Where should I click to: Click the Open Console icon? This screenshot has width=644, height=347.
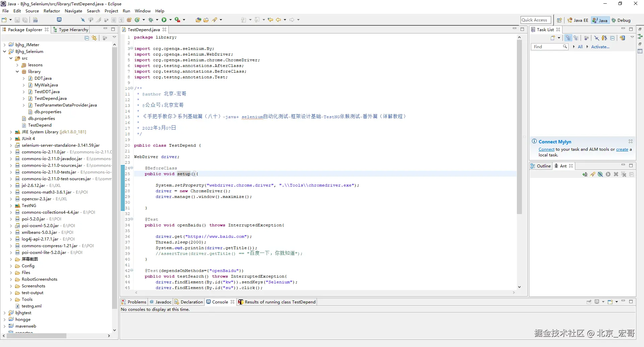pos(610,302)
